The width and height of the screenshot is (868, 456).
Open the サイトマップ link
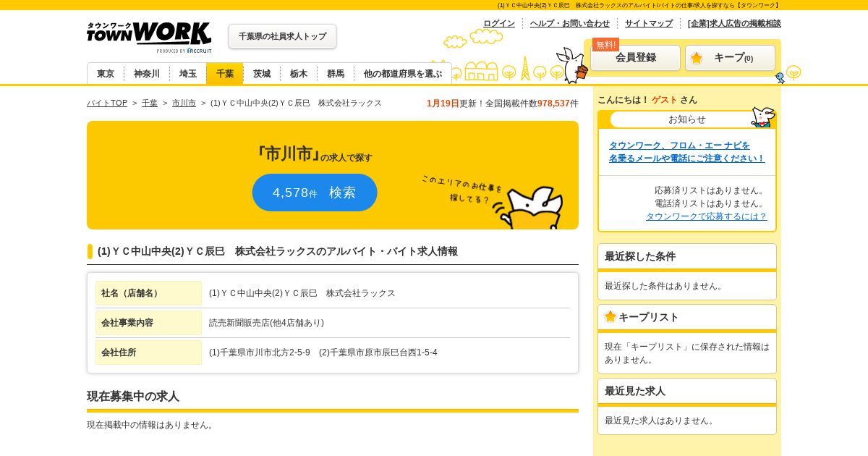pos(649,23)
